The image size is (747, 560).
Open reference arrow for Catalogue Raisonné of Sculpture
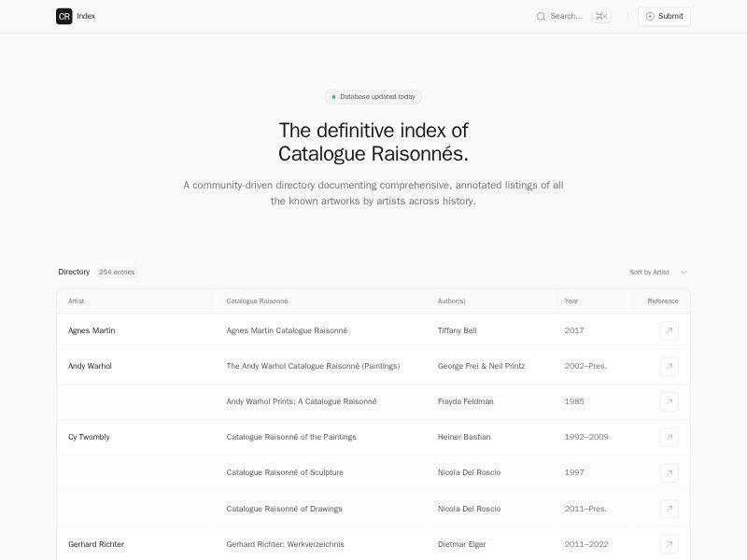click(x=669, y=472)
